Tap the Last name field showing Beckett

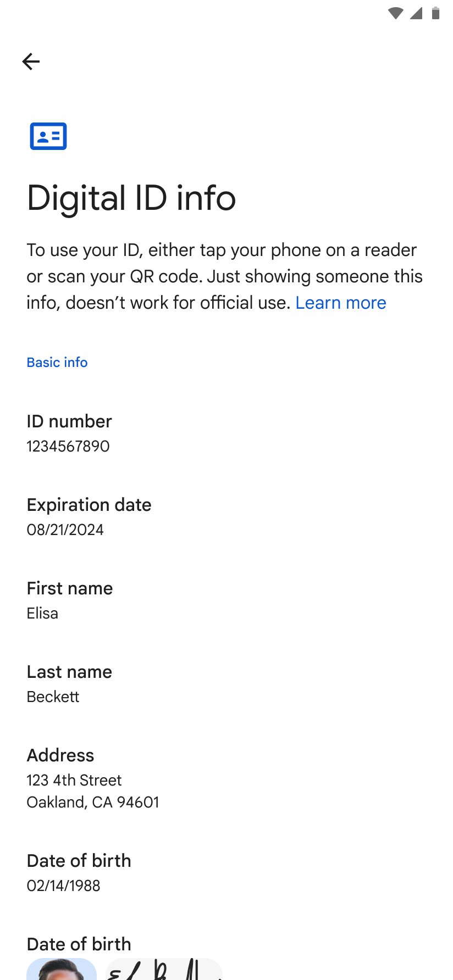point(53,697)
